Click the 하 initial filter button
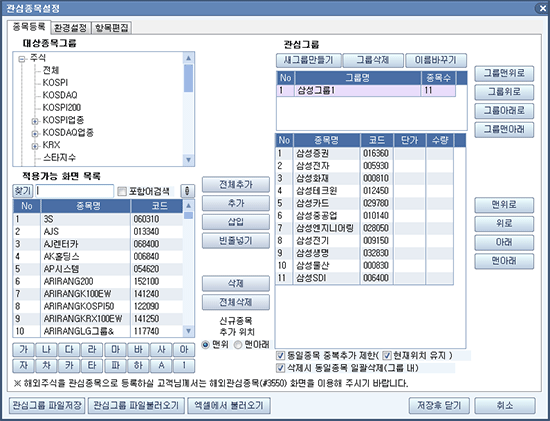Screen dimensions: 550x421 (138, 366)
